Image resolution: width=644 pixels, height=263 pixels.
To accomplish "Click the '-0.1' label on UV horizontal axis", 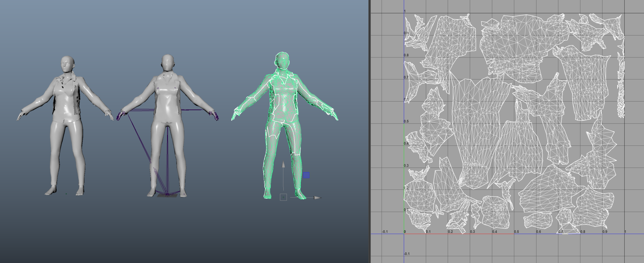I will (x=385, y=232).
